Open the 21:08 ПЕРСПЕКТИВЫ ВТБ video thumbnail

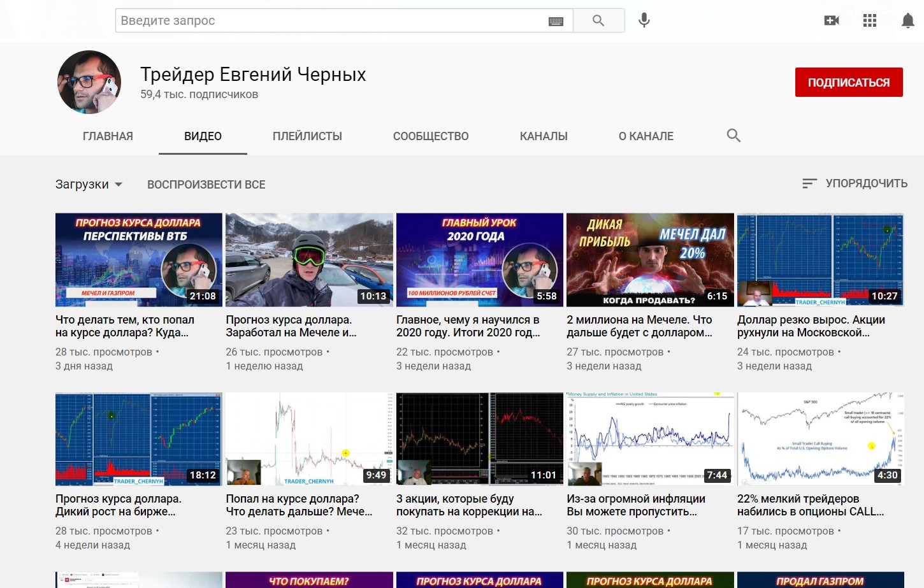point(139,260)
